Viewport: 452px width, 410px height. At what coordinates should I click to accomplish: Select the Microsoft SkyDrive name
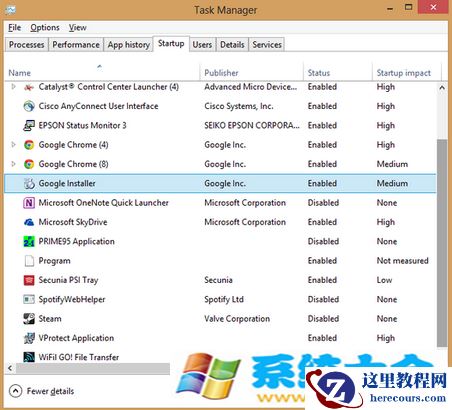(x=73, y=222)
